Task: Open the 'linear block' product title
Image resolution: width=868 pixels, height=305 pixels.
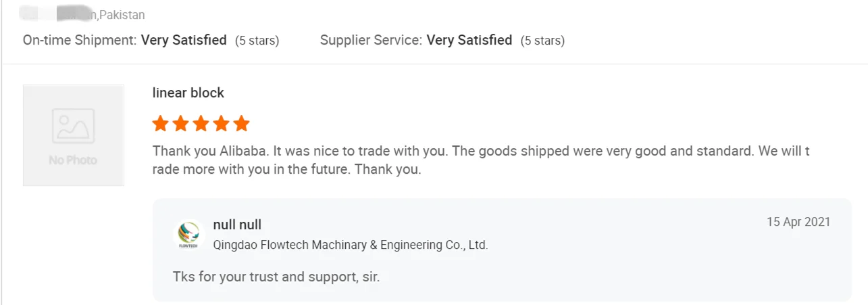Action: click(188, 93)
